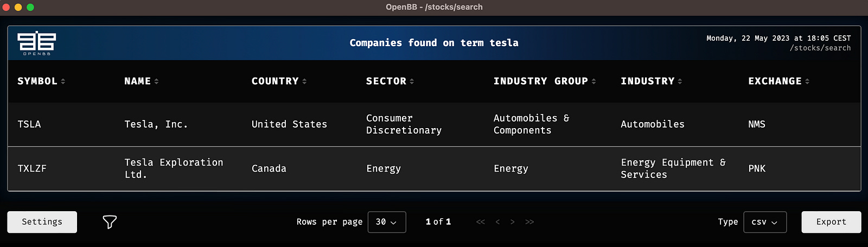Sort by the SYMBOL column arrows
This screenshot has height=247, width=868.
(63, 81)
